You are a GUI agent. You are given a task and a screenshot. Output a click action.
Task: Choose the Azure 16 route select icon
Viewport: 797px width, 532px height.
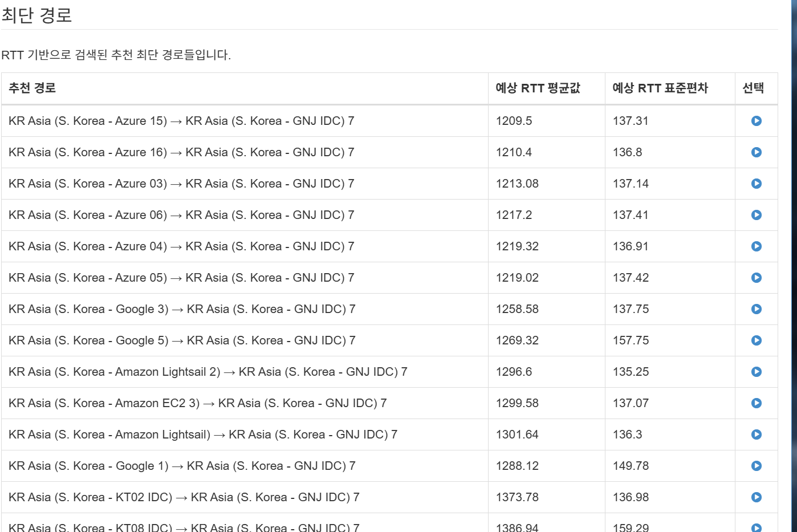[756, 152]
